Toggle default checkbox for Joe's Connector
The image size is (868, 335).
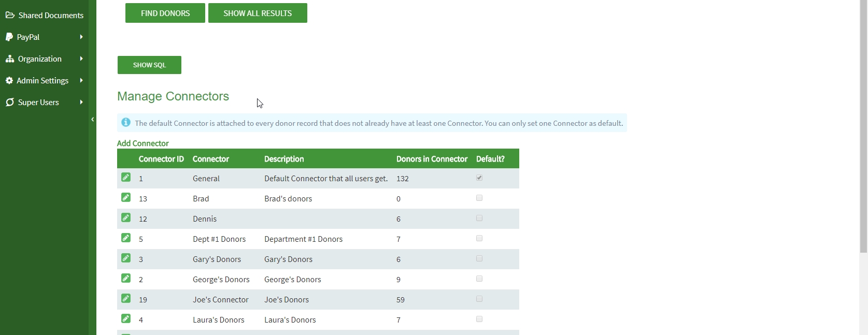(479, 299)
